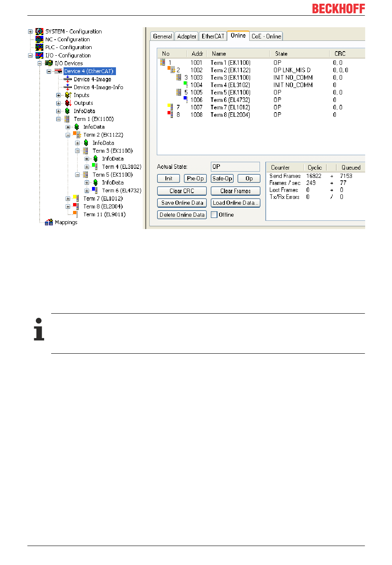
Task: Click the green InfoData icon under Device 4
Action: (x=67, y=111)
